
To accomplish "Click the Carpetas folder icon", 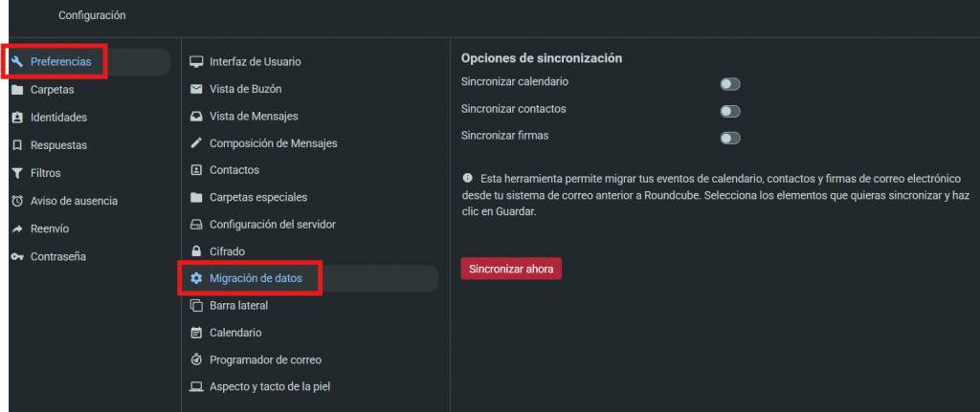I will [x=17, y=90].
